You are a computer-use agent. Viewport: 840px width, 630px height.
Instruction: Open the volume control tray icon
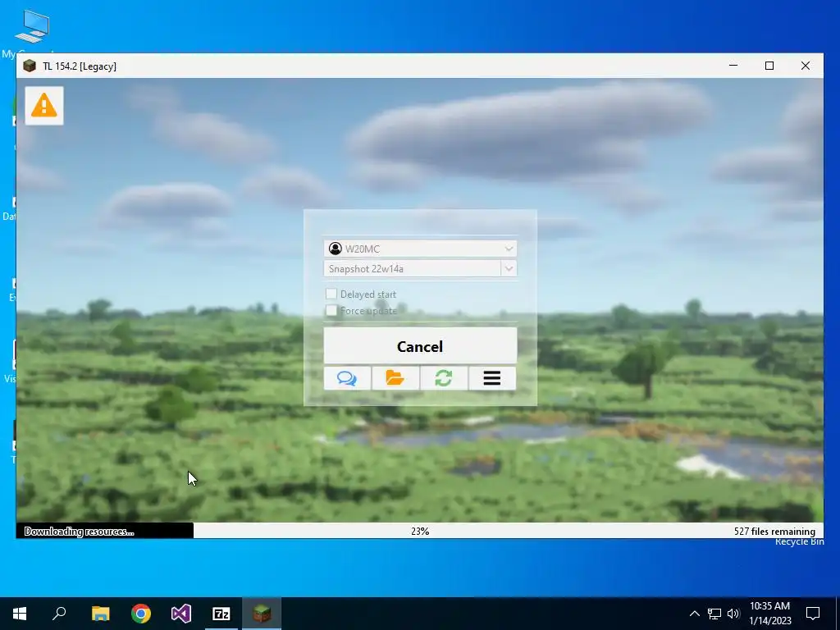[x=733, y=614]
